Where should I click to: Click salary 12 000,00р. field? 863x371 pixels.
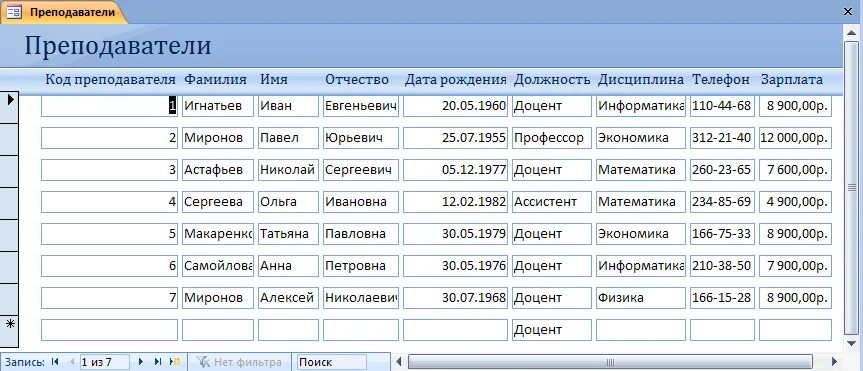[795, 138]
